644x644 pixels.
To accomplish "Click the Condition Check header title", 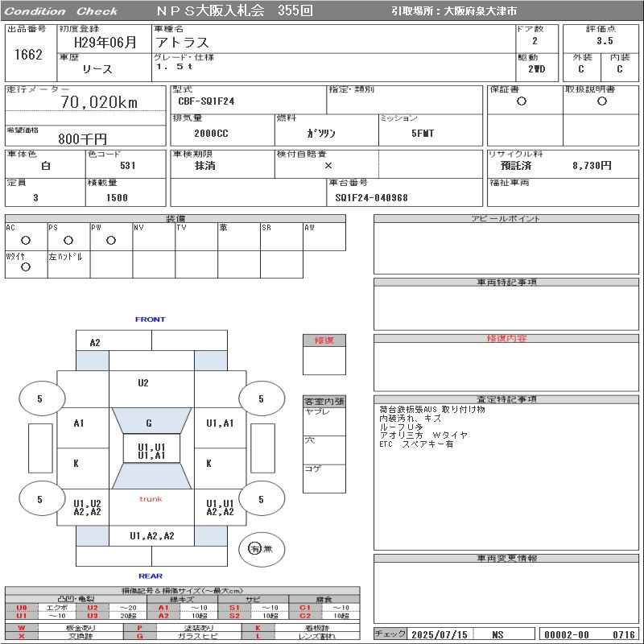I will (x=61, y=11).
